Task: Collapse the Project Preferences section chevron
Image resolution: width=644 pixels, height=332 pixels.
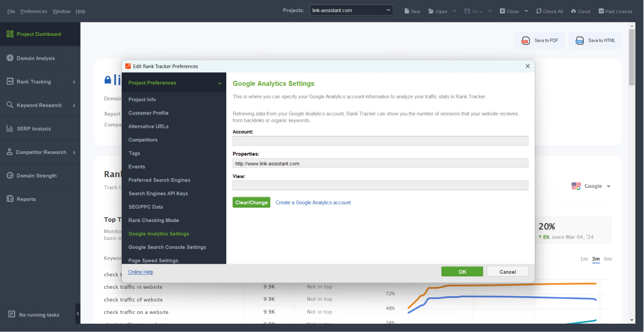Action: (x=220, y=83)
